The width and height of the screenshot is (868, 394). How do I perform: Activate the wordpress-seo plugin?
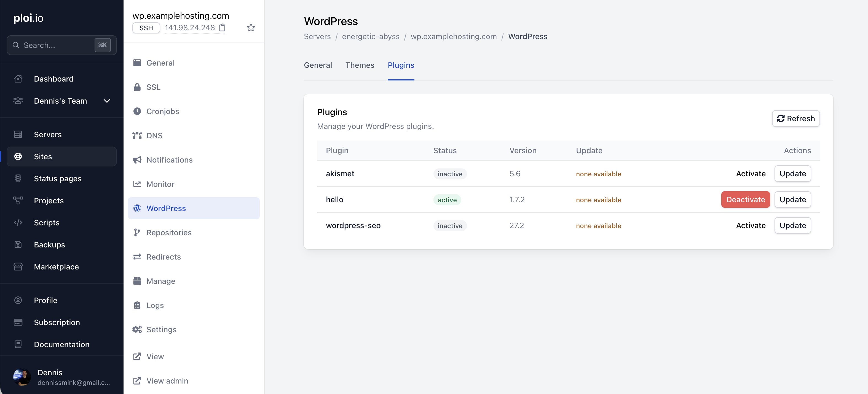click(751, 225)
